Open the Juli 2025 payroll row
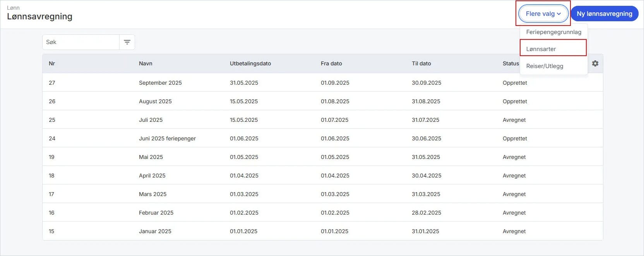644x256 pixels. (x=323, y=120)
